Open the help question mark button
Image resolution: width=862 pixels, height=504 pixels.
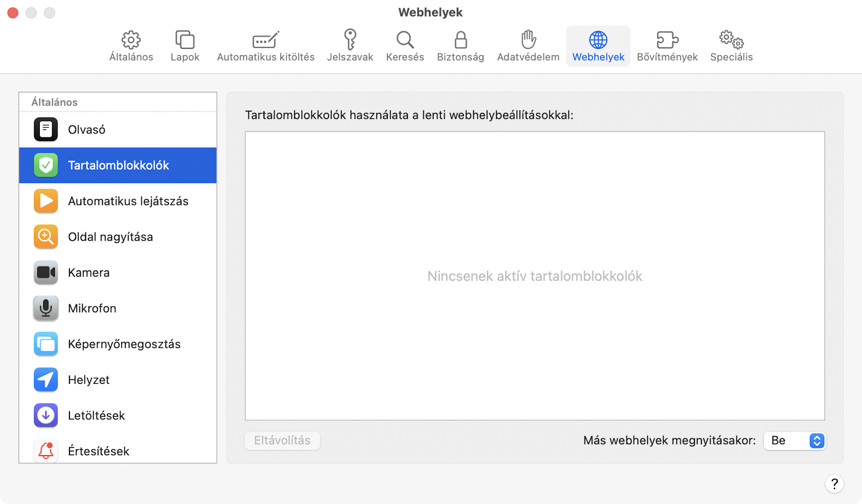point(834,484)
